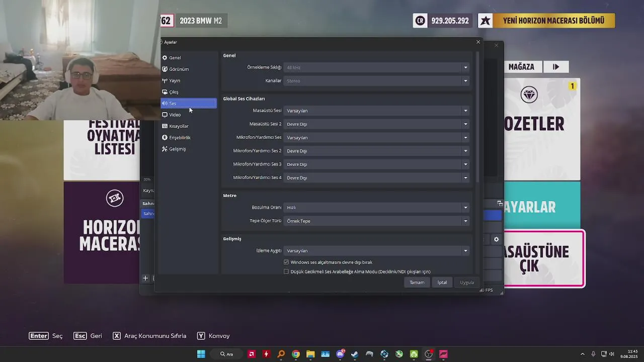Click the Uygula button

click(467, 283)
